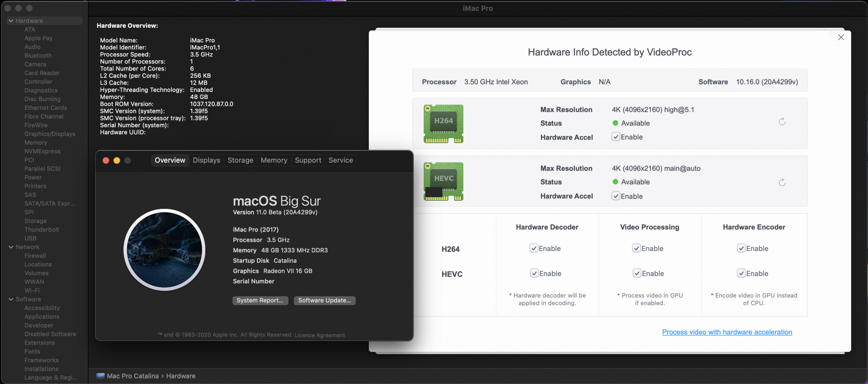Open the Memory tab

(274, 160)
